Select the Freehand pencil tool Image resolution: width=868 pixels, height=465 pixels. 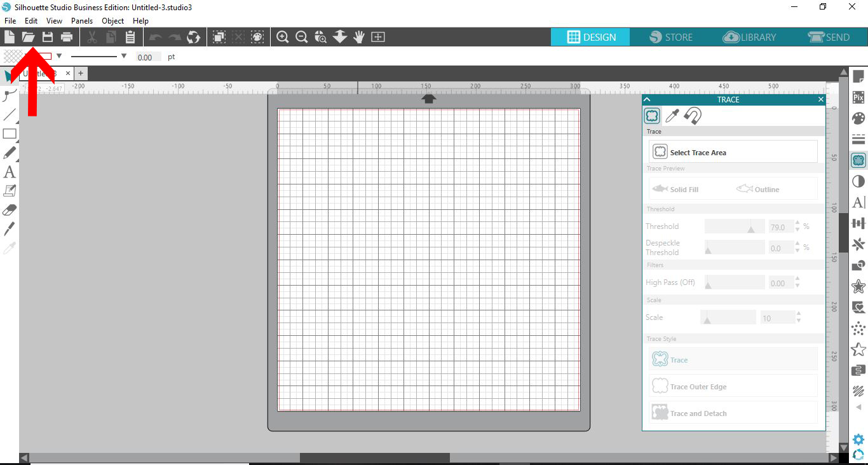(x=10, y=153)
